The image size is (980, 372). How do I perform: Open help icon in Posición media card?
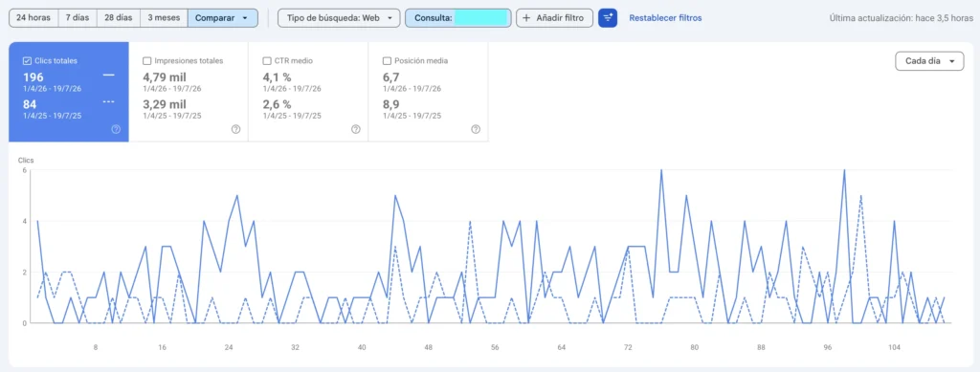point(476,129)
